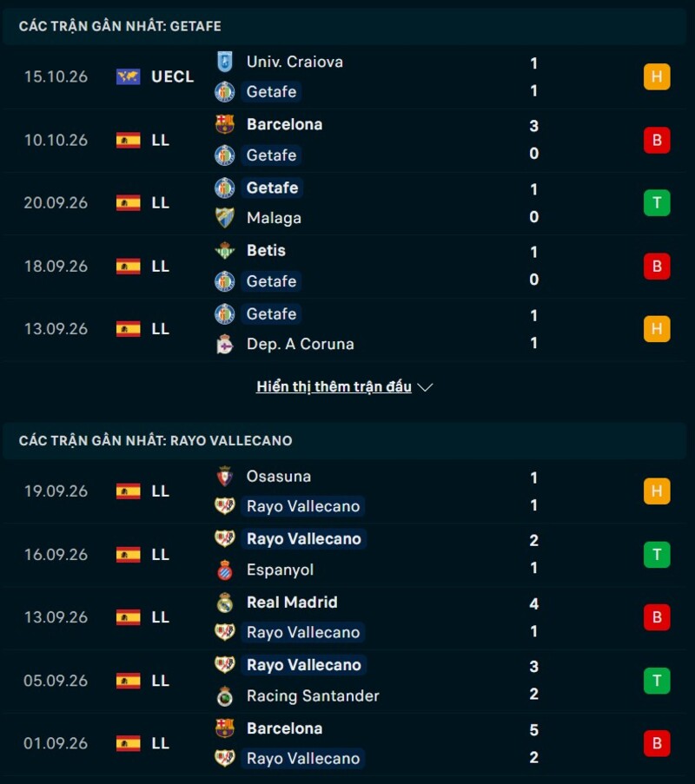Viewport: 695px width, 784px height.
Task: Click the Racing Santander crest
Action: coord(225,696)
